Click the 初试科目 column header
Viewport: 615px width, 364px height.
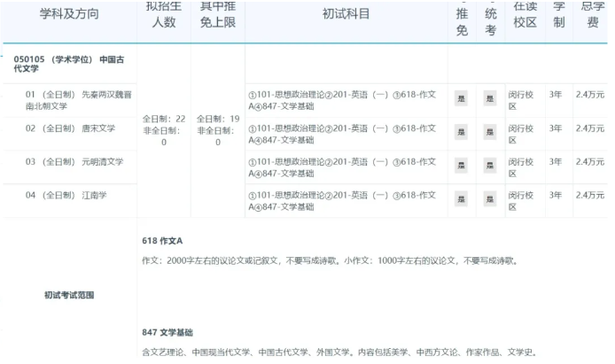[x=346, y=15]
